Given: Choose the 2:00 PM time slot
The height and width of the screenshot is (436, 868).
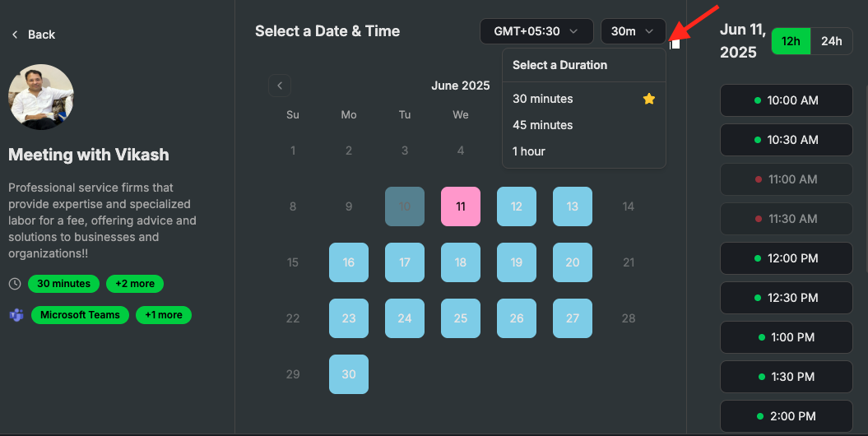Looking at the screenshot, I should coord(786,416).
